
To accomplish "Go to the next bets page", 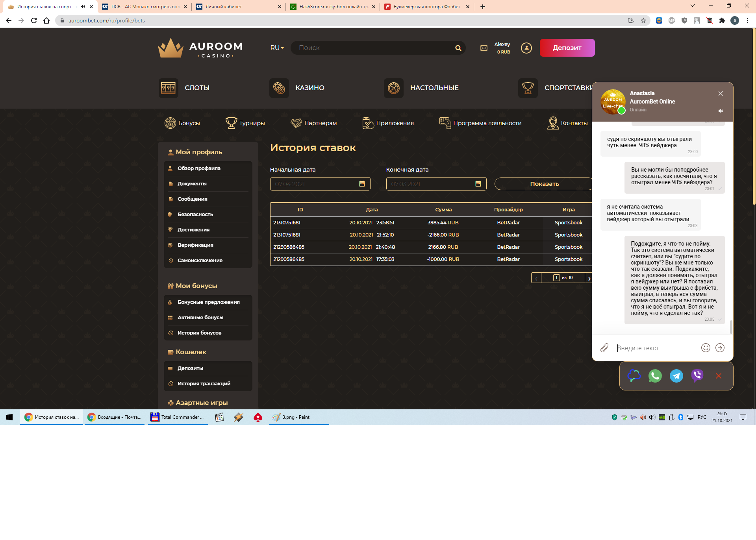I will pyautogui.click(x=589, y=278).
